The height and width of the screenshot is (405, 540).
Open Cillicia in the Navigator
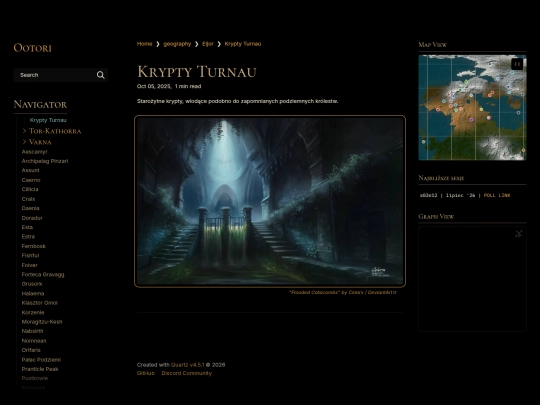[x=30, y=189]
